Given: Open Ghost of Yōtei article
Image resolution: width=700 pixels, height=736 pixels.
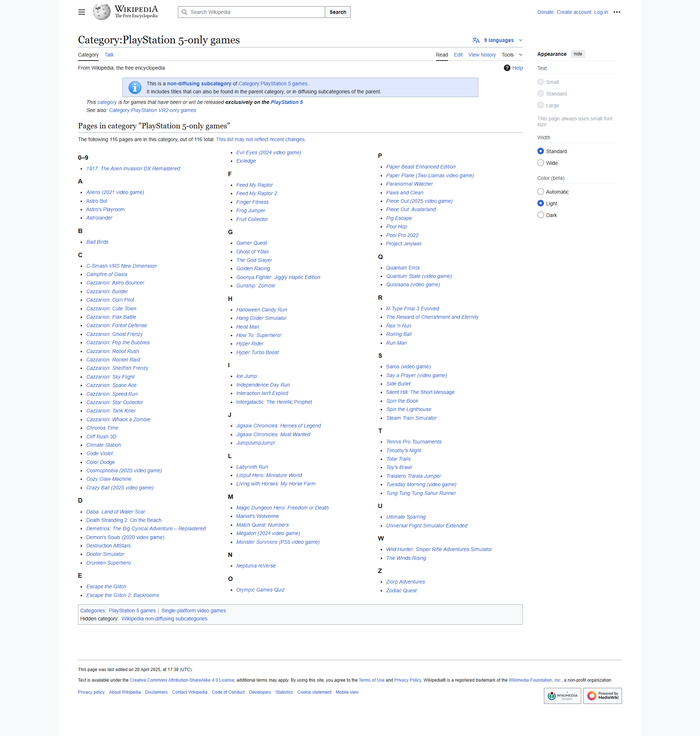Looking at the screenshot, I should [252, 252].
